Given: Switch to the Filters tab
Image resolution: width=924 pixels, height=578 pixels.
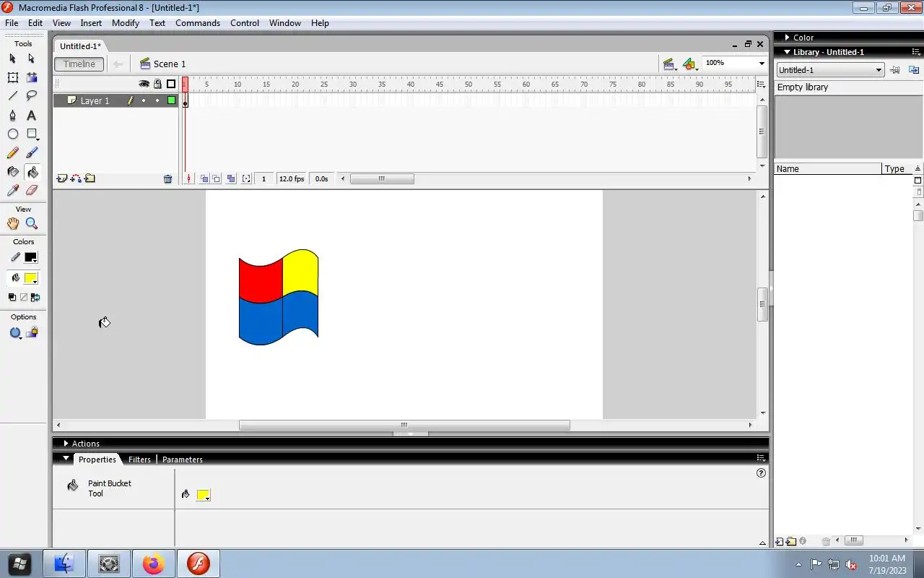Looking at the screenshot, I should pos(139,460).
